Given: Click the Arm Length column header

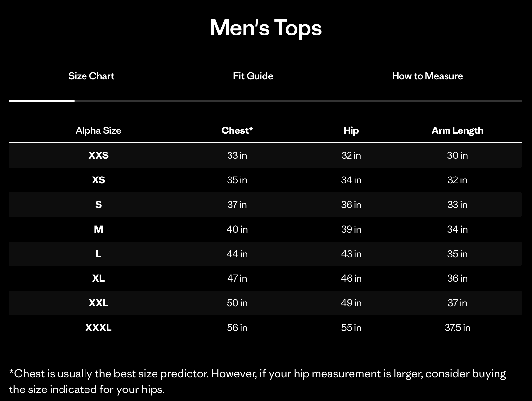Looking at the screenshot, I should (x=457, y=130).
